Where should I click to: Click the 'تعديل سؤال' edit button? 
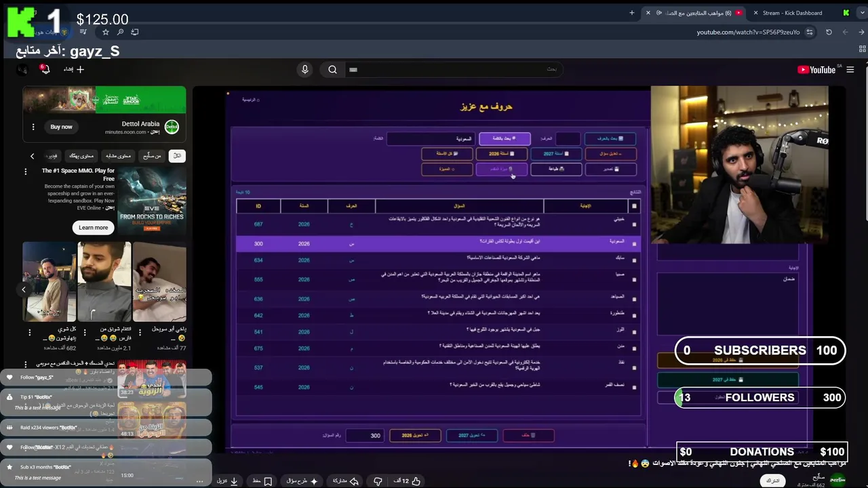(x=610, y=154)
